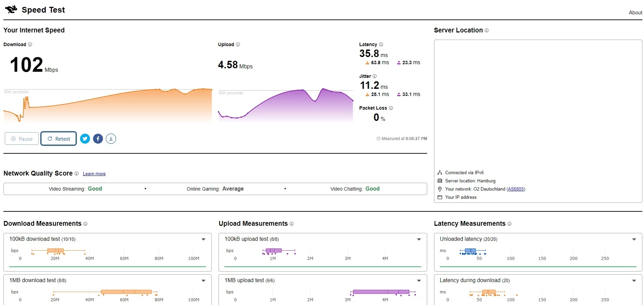Open the AS6805 network link
Image resolution: width=644 pixels, height=305 pixels.
tap(516, 189)
